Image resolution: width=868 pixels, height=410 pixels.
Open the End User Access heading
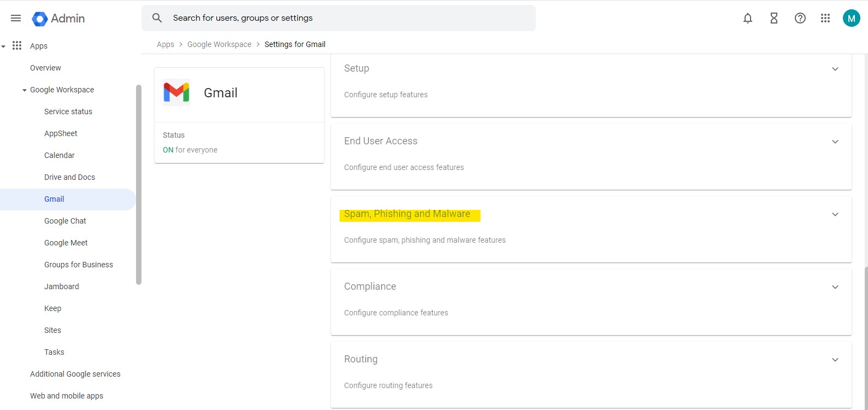[x=381, y=141]
